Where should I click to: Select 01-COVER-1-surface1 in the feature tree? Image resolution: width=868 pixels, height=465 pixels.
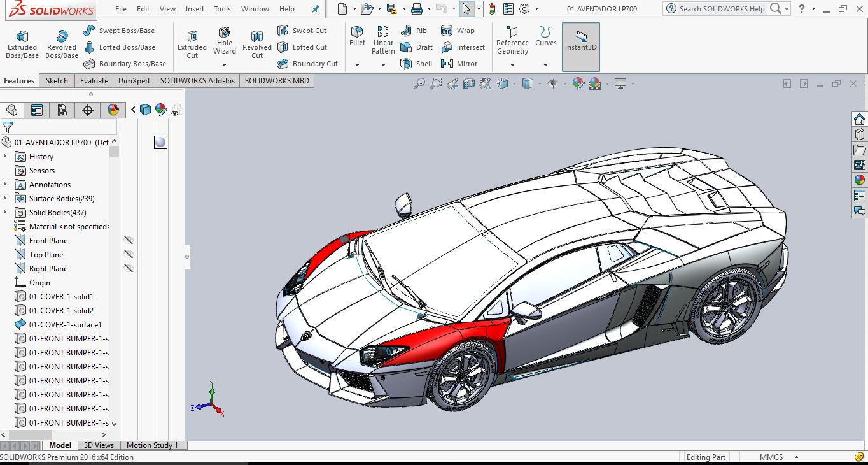65,324
